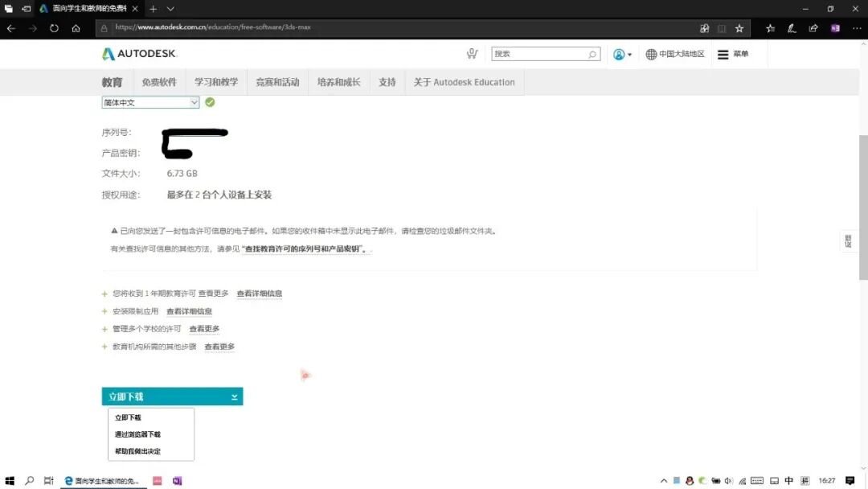This screenshot has height=489, width=868.
Task: Click the 16:27 taskbar clock
Action: pos(826,481)
